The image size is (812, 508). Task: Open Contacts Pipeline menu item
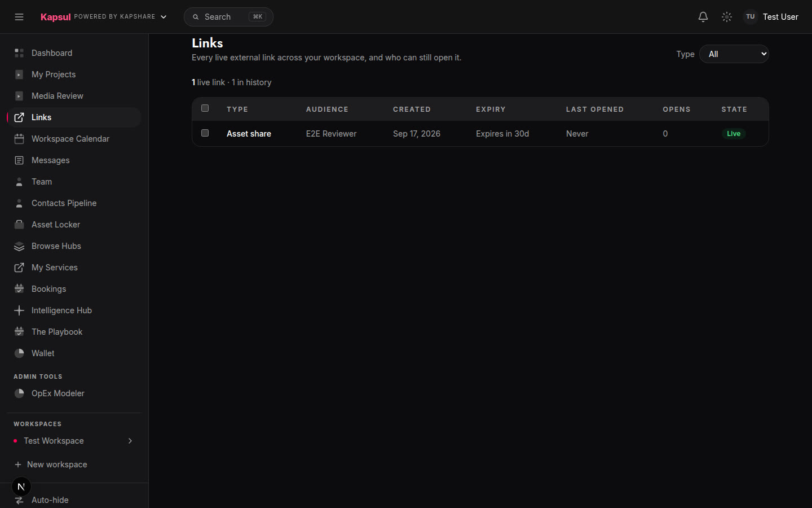coord(74,203)
